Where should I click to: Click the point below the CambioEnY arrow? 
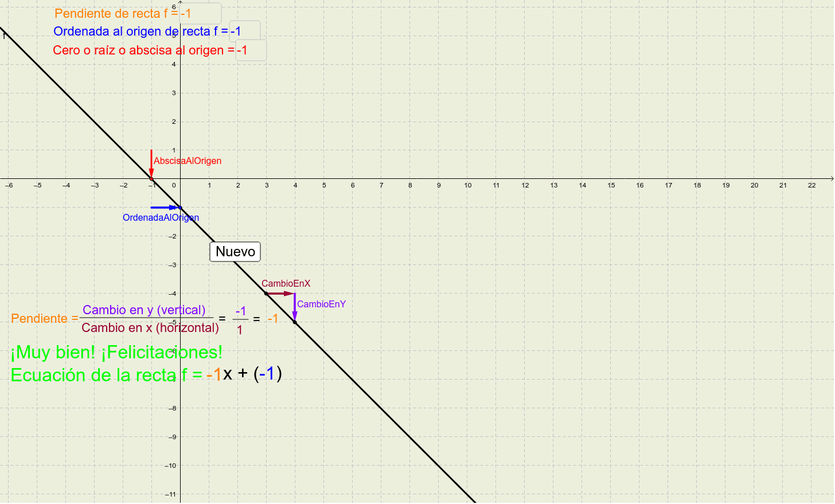pos(295,321)
